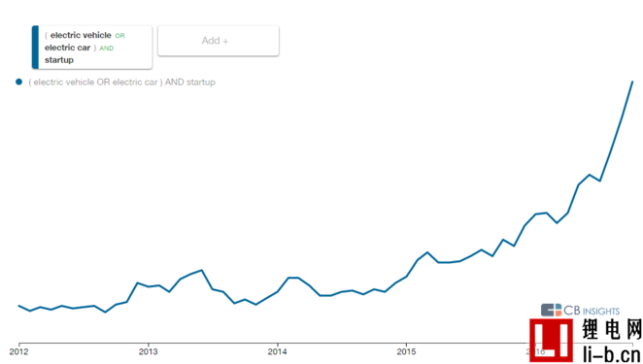643x364 pixels.
Task: Click the mid-2013 peak on the trend line
Action: click(x=201, y=270)
